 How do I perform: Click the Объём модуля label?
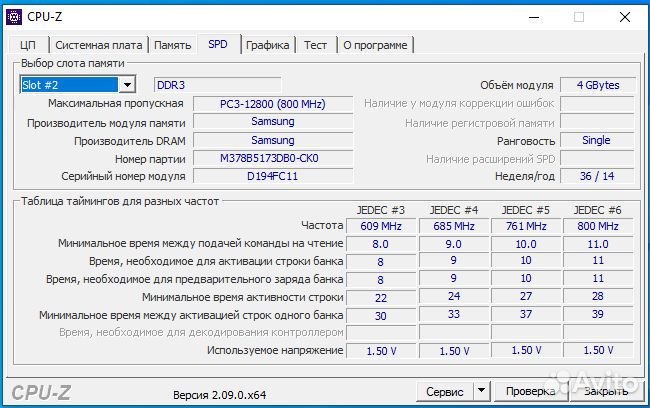517,85
